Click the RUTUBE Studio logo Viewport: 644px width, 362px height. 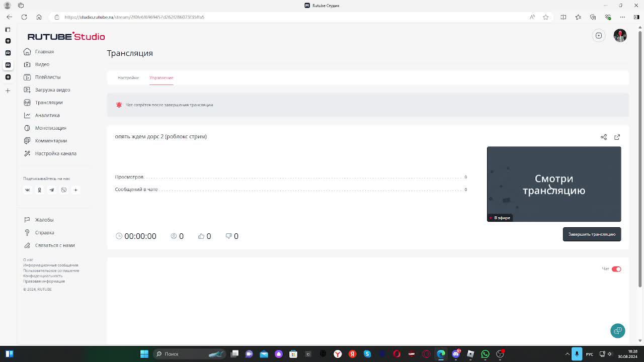point(66,36)
